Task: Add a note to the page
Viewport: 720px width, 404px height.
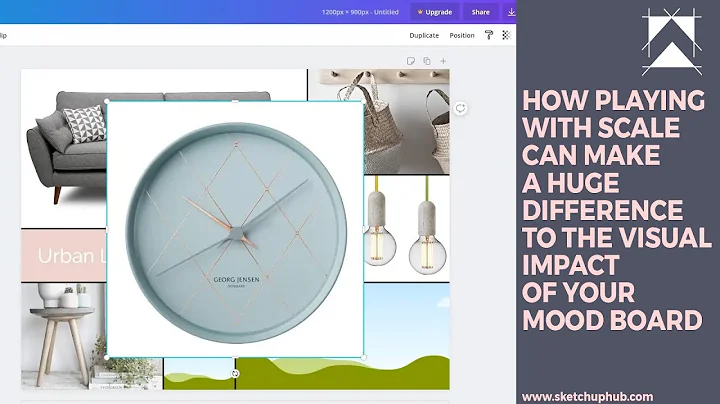Action: point(411,61)
